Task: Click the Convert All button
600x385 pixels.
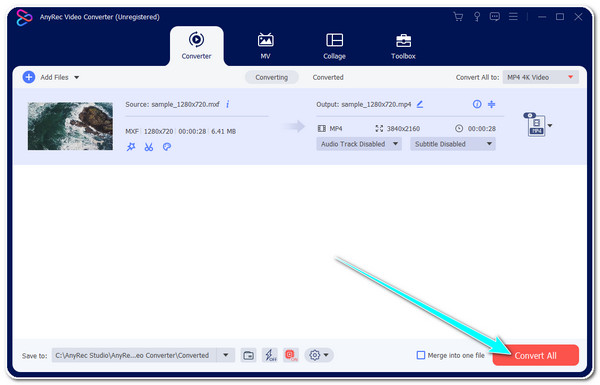Action: pyautogui.click(x=536, y=356)
